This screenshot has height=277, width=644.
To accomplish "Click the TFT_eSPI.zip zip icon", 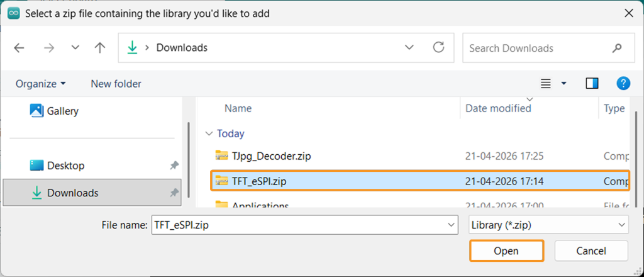I will click(222, 181).
